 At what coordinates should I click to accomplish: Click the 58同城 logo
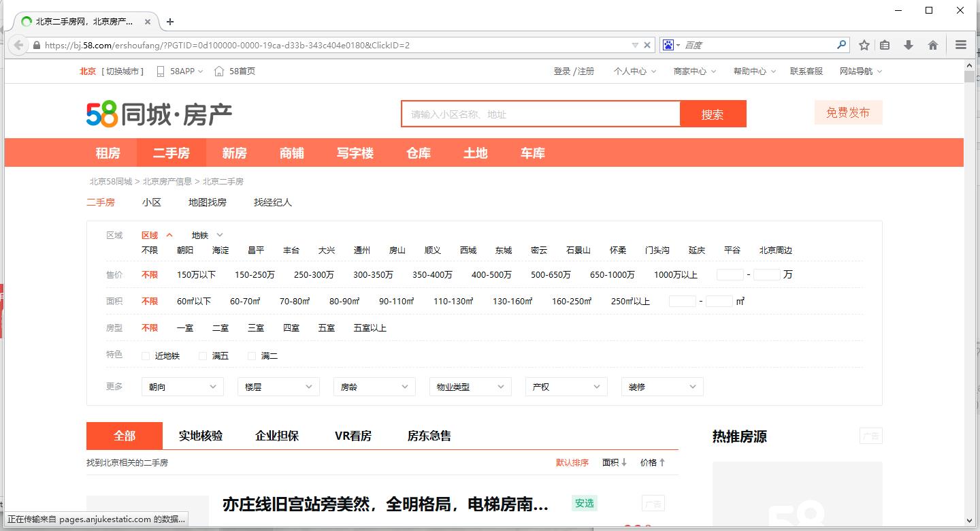tap(159, 114)
